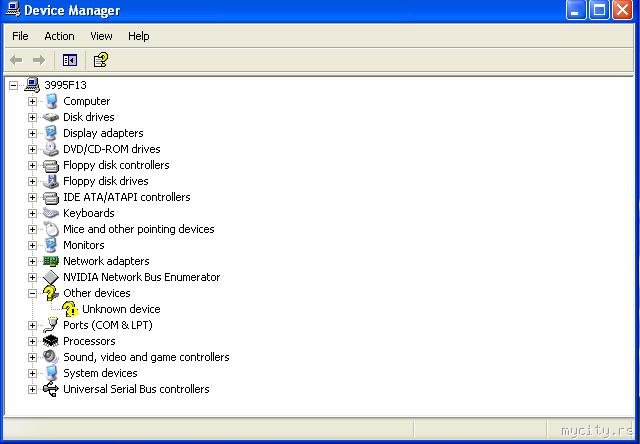This screenshot has height=444, width=640.
Task: Click the NVIDIA Network Bus Enumerator icon
Action: click(51, 278)
